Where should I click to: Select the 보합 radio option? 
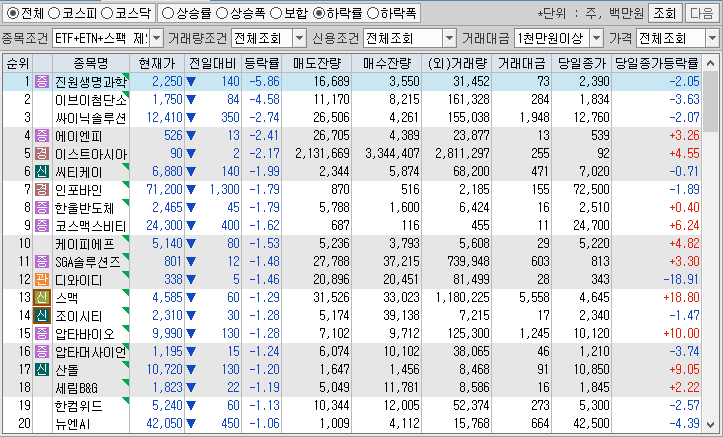click(x=276, y=13)
